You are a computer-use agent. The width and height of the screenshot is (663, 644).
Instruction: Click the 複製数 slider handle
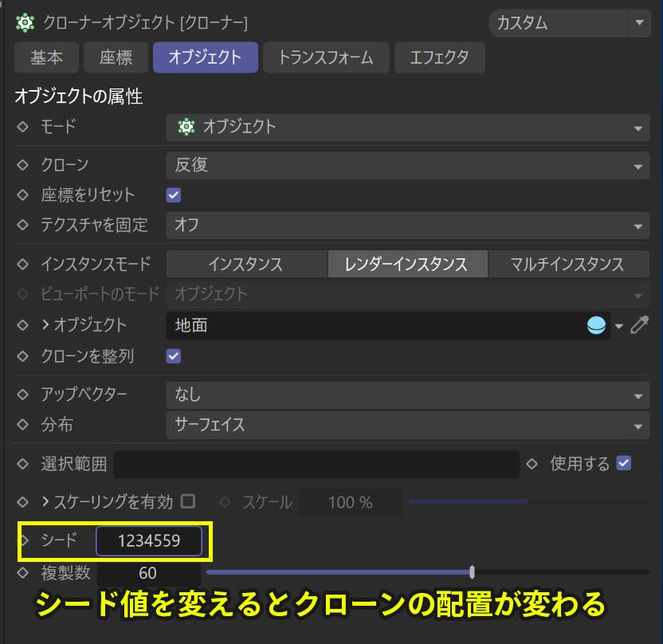tap(472, 572)
